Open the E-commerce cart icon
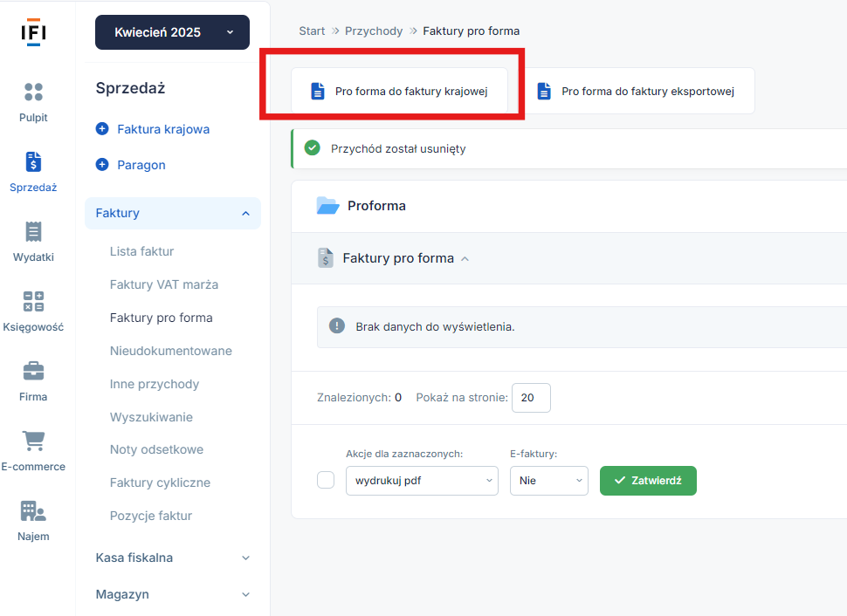The height and width of the screenshot is (616, 847). point(33,441)
